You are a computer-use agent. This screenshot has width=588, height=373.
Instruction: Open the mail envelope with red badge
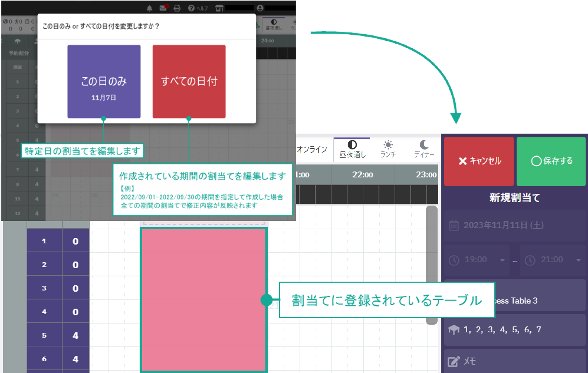[164, 8]
